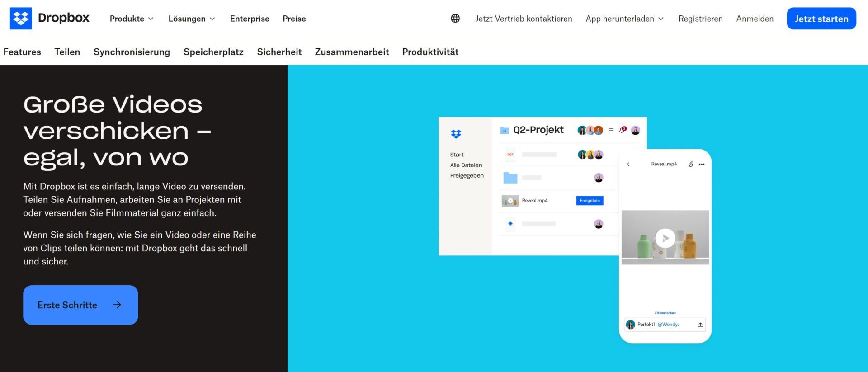
Task: Click Jetzt Vertrieb kontaktieren link
Action: click(x=524, y=19)
